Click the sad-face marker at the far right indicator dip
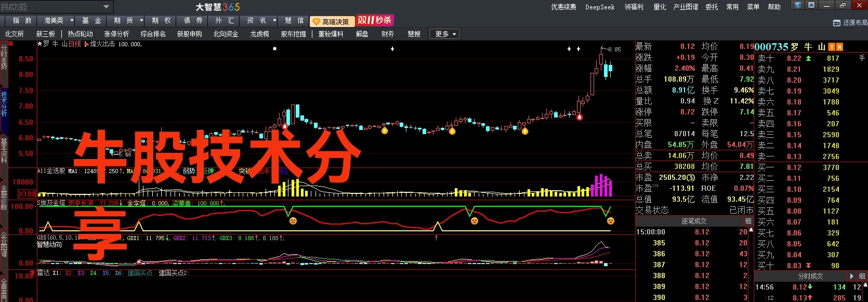 [x=611, y=221]
